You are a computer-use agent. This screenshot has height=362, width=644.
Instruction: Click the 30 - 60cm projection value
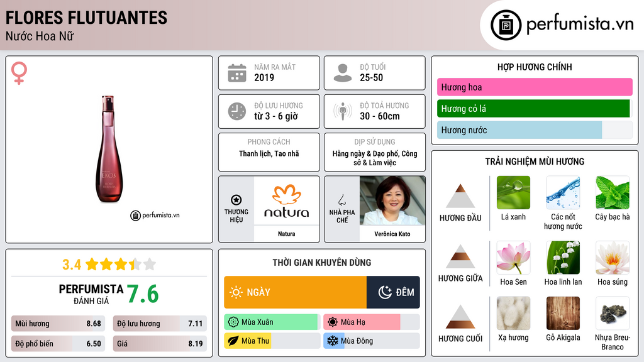pos(380,116)
